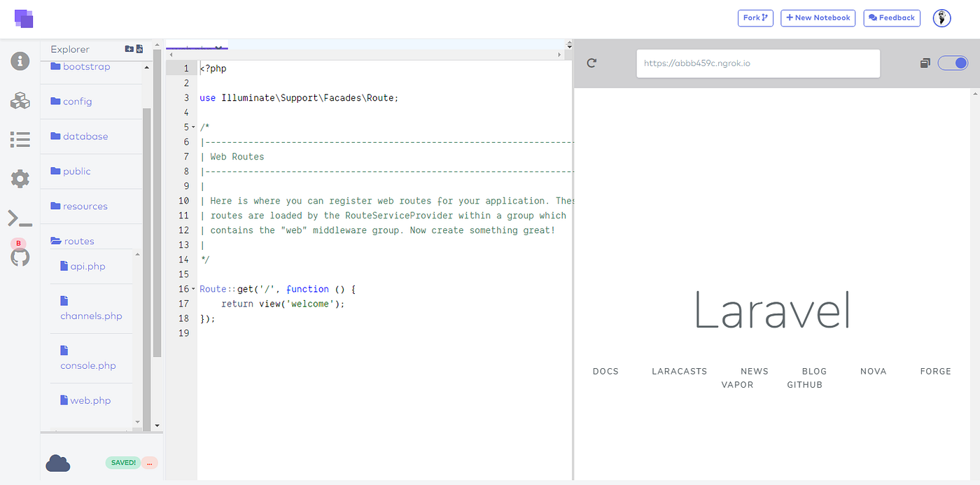Open the terminal from the sidebar icon
Image resolution: width=980 pixels, height=485 pixels.
click(20, 218)
